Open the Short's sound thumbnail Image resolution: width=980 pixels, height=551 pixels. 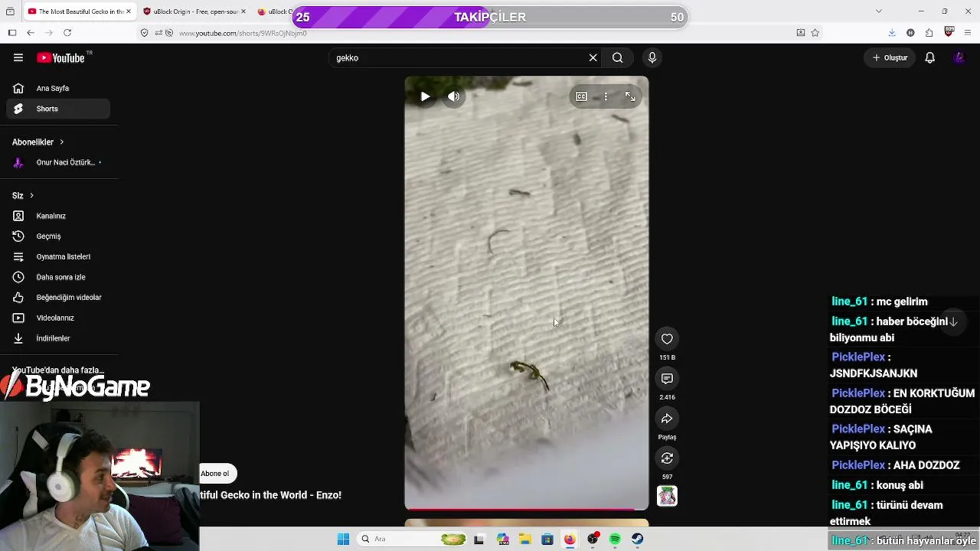pos(667,496)
